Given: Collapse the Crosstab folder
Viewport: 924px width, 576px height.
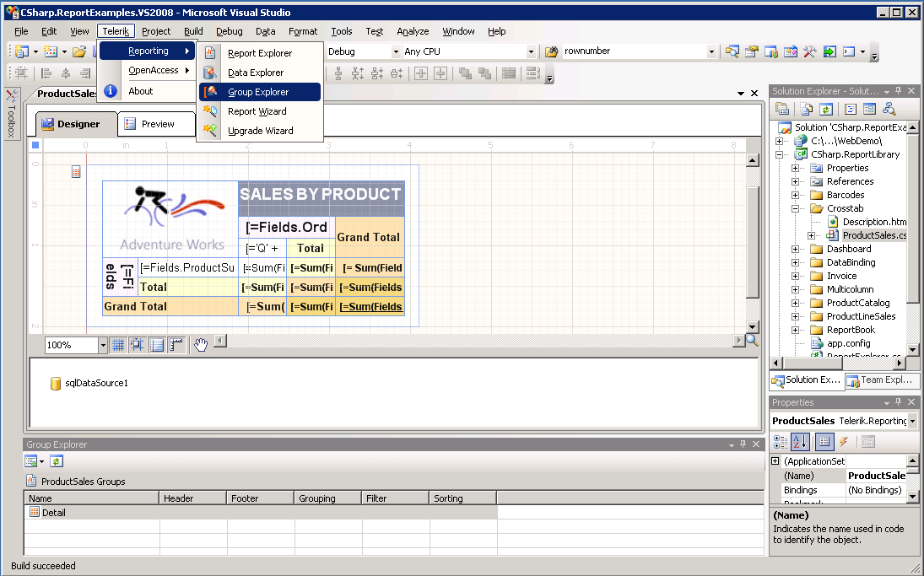Looking at the screenshot, I should coord(795,208).
